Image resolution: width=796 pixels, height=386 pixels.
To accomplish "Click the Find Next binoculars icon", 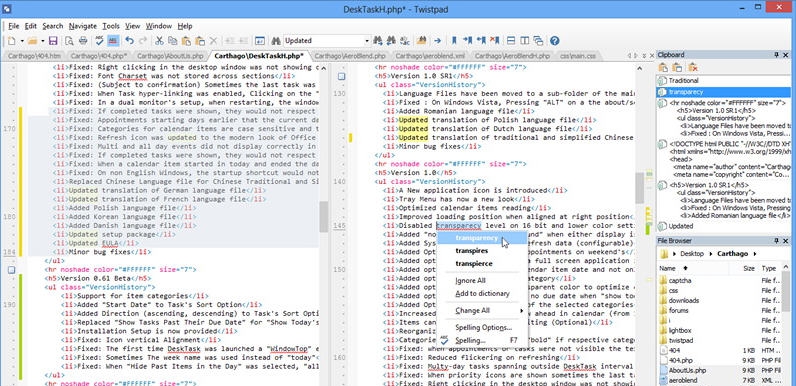I will point(377,41).
